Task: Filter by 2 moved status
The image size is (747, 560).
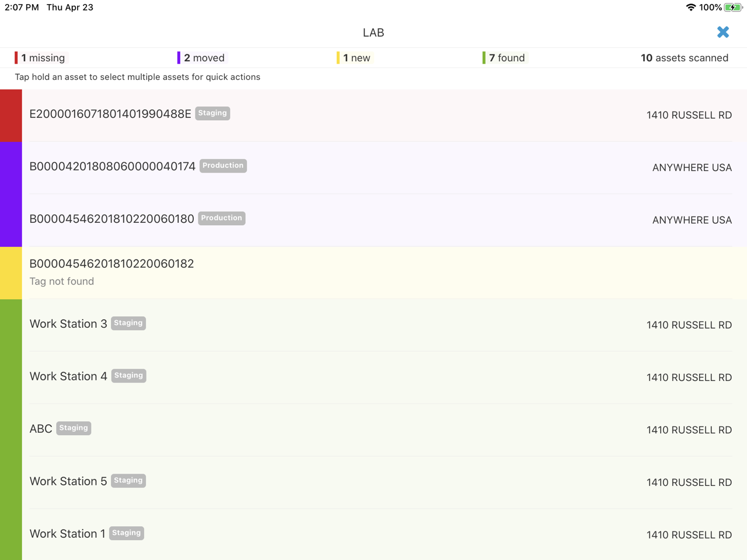Action: tap(201, 58)
